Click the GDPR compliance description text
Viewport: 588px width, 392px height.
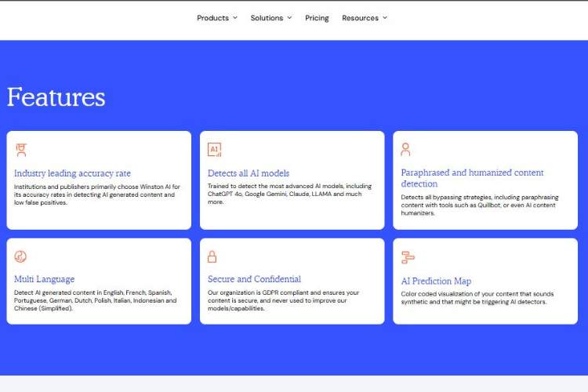coord(283,300)
